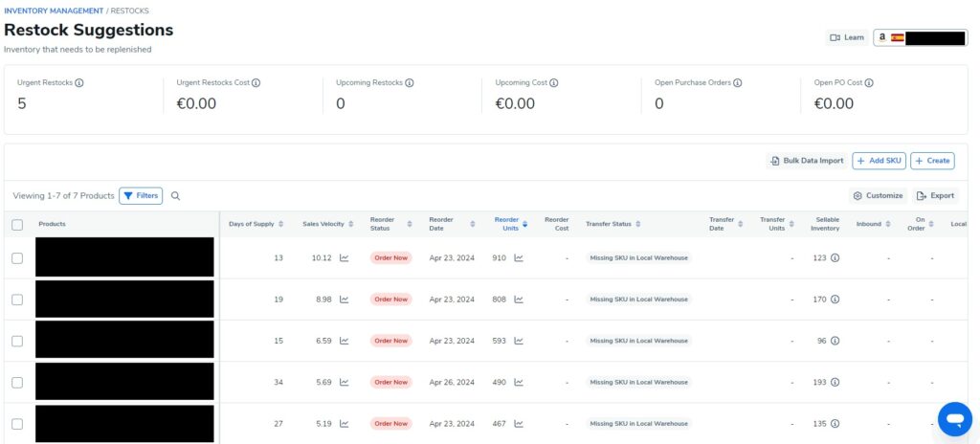Image resolution: width=980 pixels, height=444 pixels.
Task: Open the Filters dropdown
Action: tap(141, 196)
